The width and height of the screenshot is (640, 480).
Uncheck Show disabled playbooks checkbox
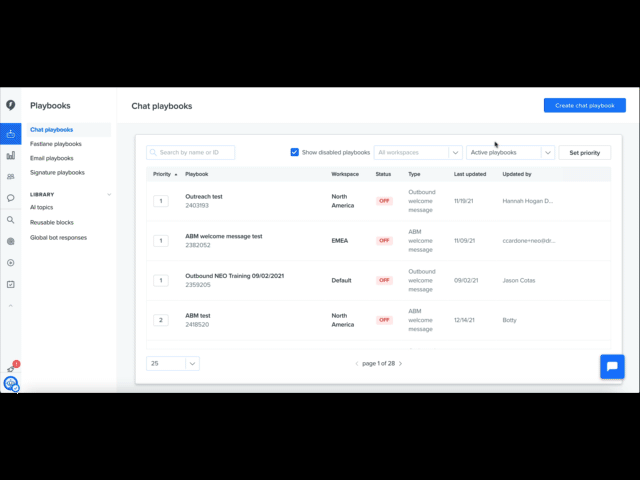click(294, 152)
